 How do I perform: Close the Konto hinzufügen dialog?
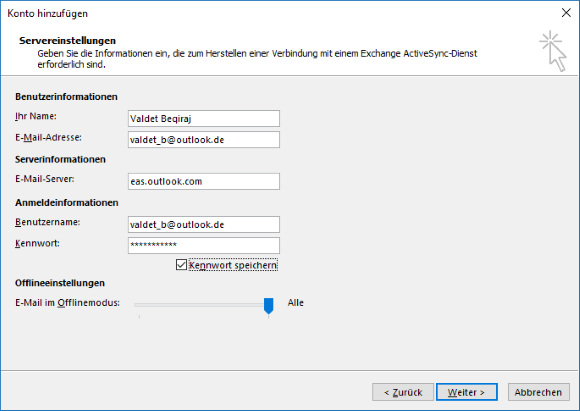[566, 13]
